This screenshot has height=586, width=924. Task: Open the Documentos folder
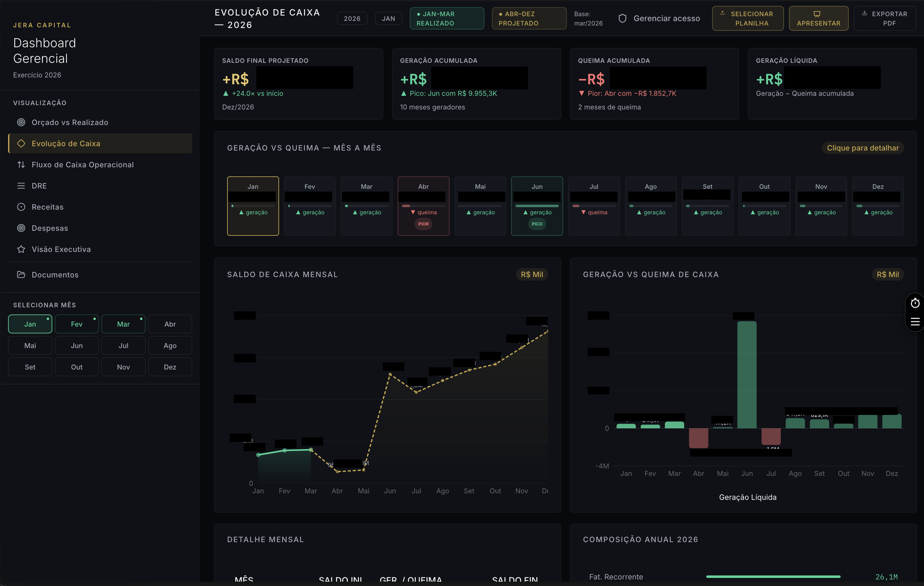point(54,275)
